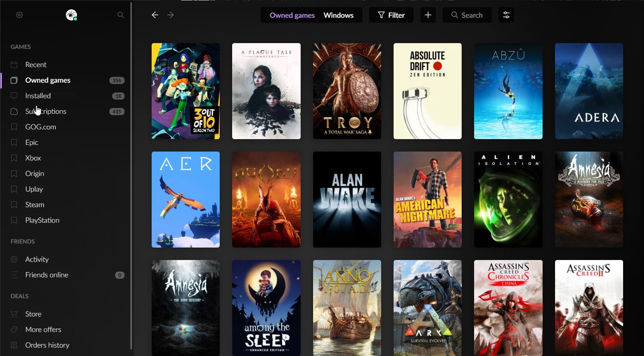This screenshot has width=644, height=356.
Task: Click the sidebar search magnifier icon
Action: (121, 15)
